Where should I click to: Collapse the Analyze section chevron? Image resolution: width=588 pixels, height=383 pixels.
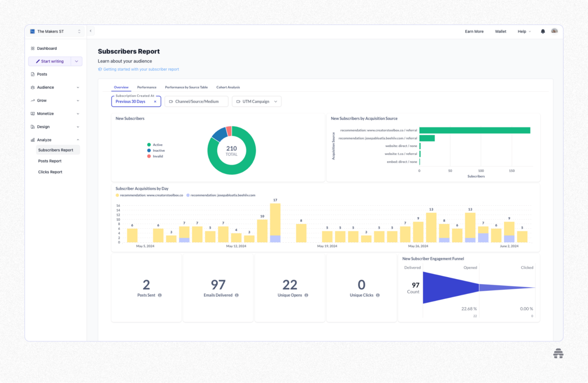coord(78,140)
